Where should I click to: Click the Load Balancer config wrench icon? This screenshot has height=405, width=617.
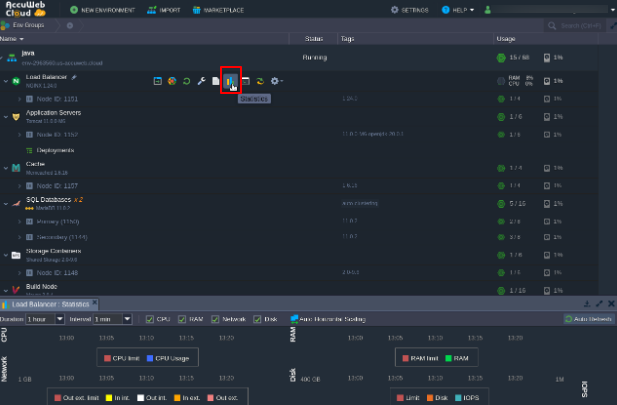click(201, 81)
